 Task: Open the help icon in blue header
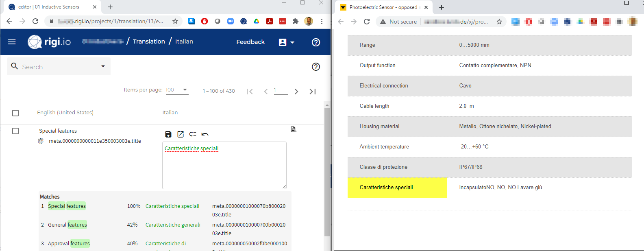316,42
